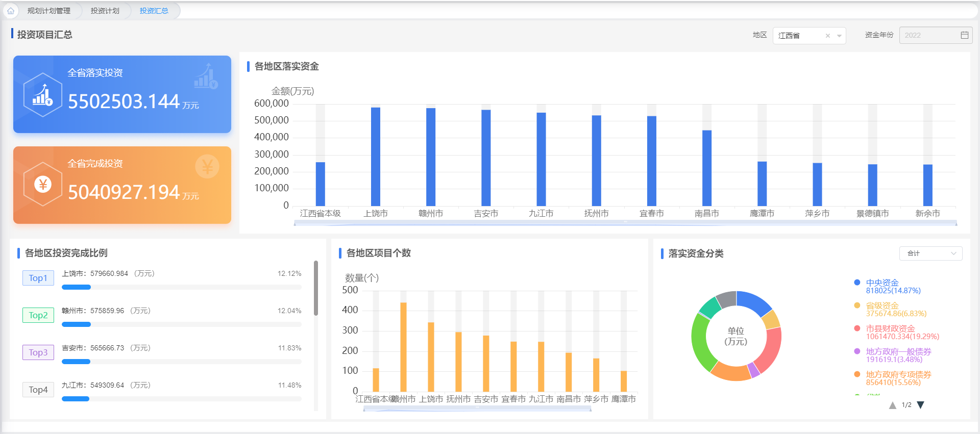Toggle 地方政府专项债券 legend marker
This screenshot has height=434, width=980.
[x=857, y=374]
